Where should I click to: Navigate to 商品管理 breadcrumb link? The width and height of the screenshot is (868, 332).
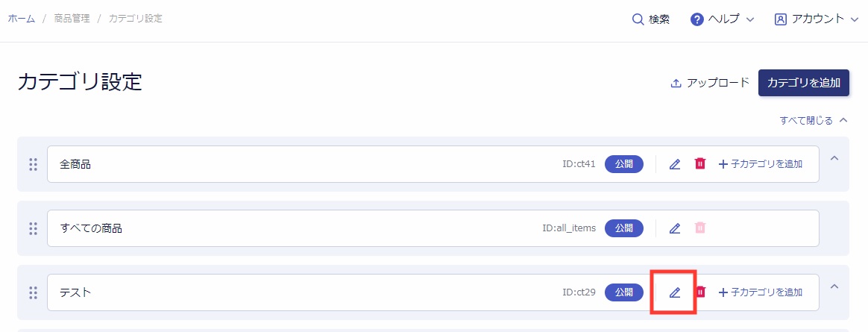[x=72, y=19]
